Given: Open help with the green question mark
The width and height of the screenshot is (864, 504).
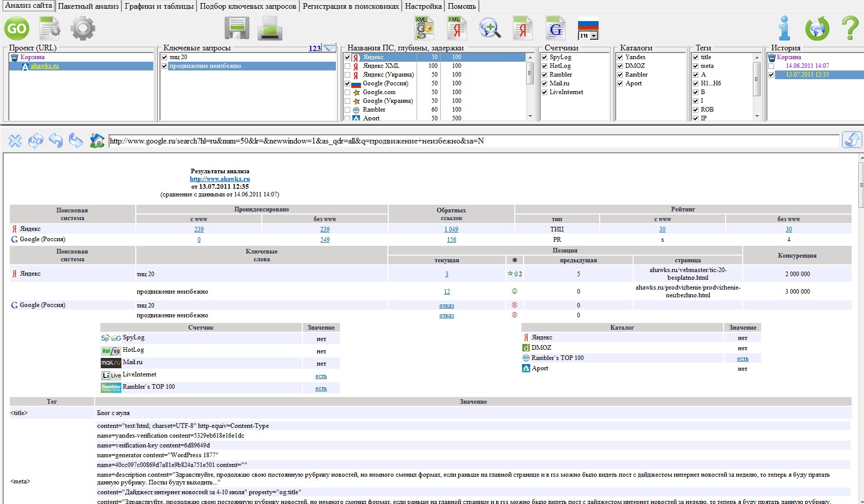Looking at the screenshot, I should point(850,28).
